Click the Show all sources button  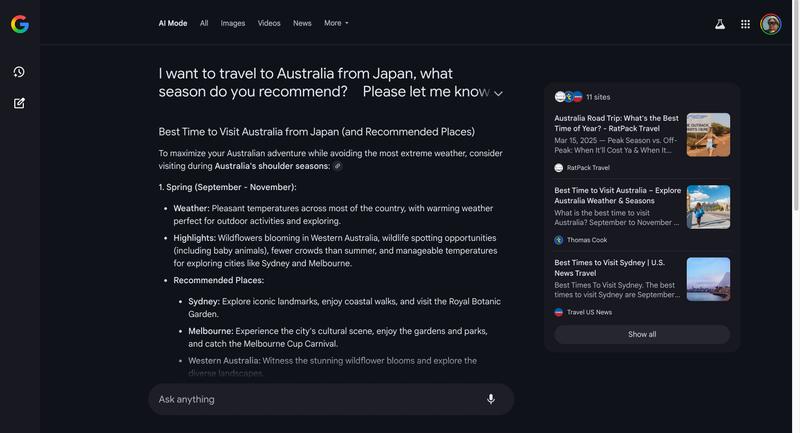pyautogui.click(x=642, y=334)
